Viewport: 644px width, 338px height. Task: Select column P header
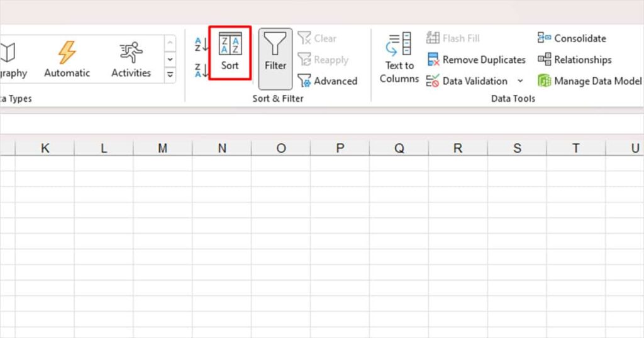(340, 148)
